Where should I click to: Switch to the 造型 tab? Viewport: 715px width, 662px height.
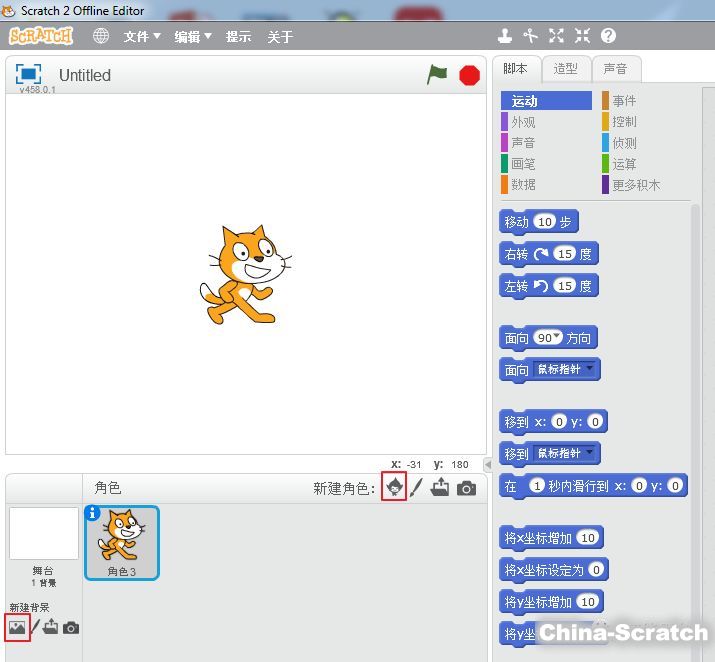pos(566,69)
